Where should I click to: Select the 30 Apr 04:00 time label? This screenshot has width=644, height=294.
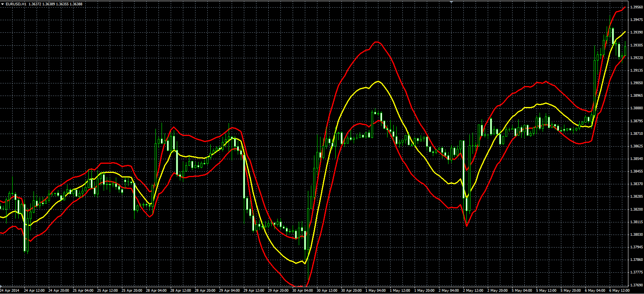302,291
